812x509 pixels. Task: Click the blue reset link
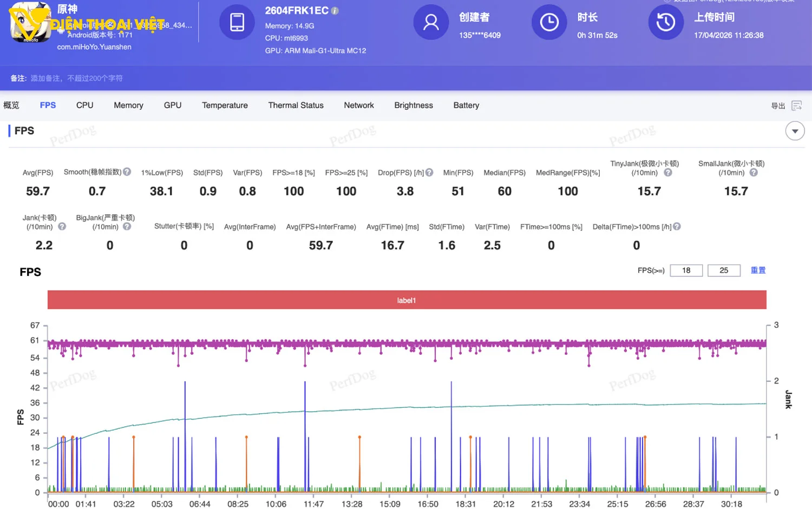[758, 270]
